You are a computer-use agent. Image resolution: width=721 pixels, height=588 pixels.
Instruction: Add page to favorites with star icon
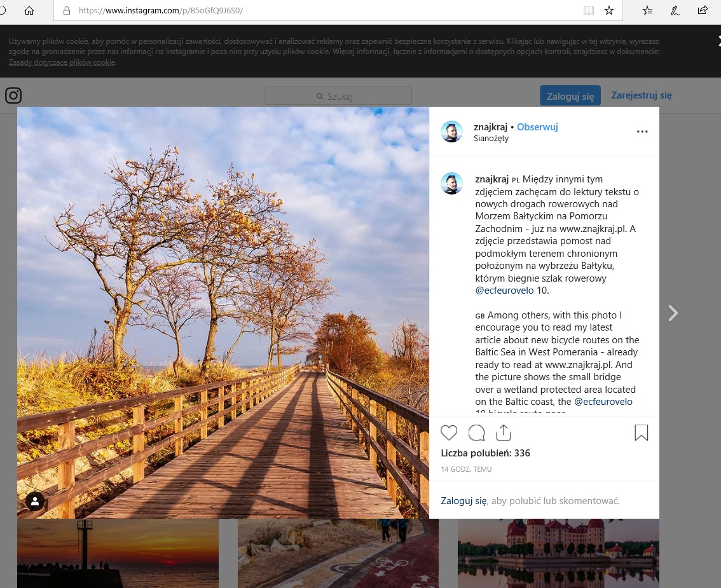[x=608, y=10]
